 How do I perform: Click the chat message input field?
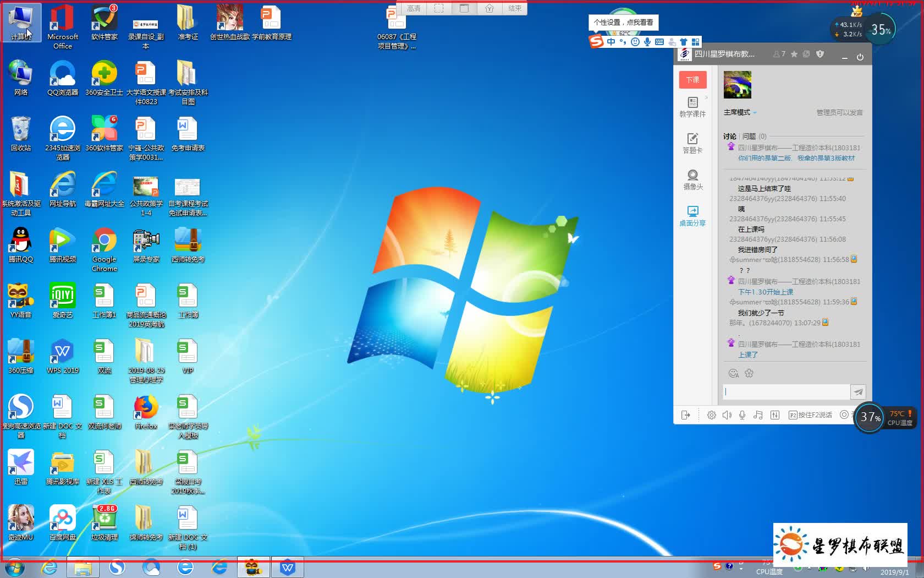(787, 392)
